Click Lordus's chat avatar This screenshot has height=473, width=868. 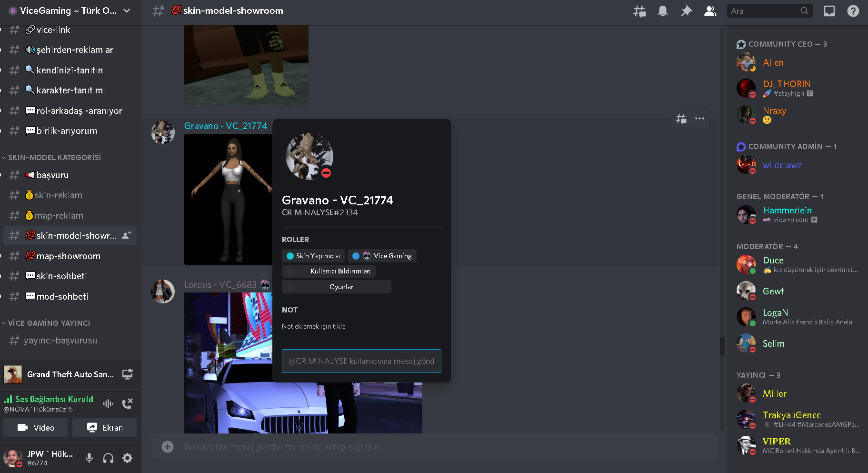pyautogui.click(x=163, y=291)
